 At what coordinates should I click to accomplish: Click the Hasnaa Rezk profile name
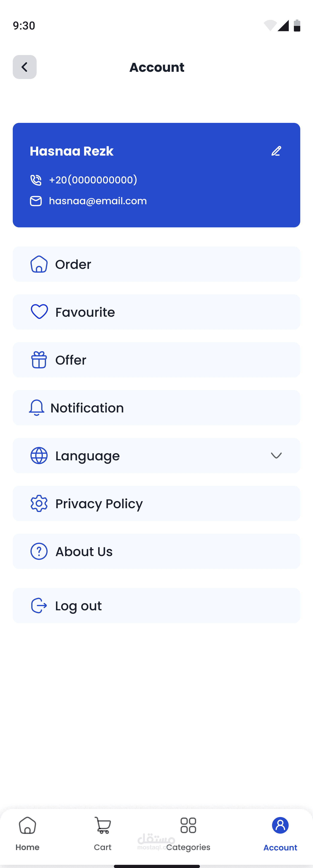[72, 151]
